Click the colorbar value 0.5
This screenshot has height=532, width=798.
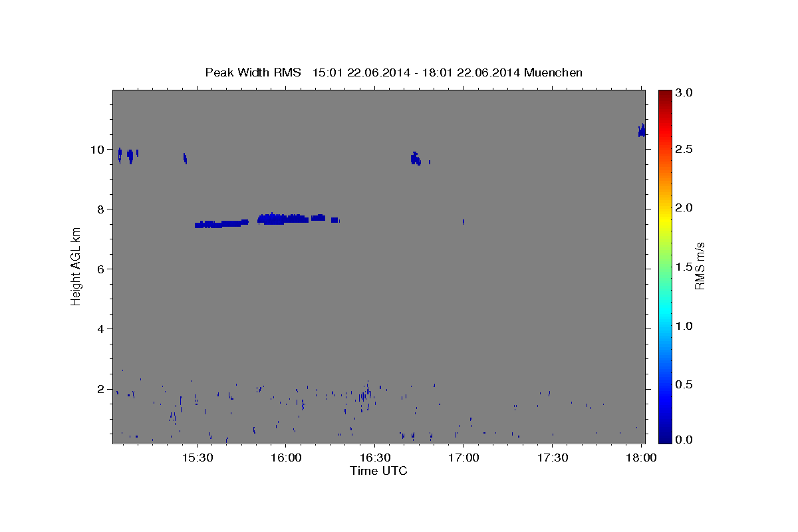point(685,385)
